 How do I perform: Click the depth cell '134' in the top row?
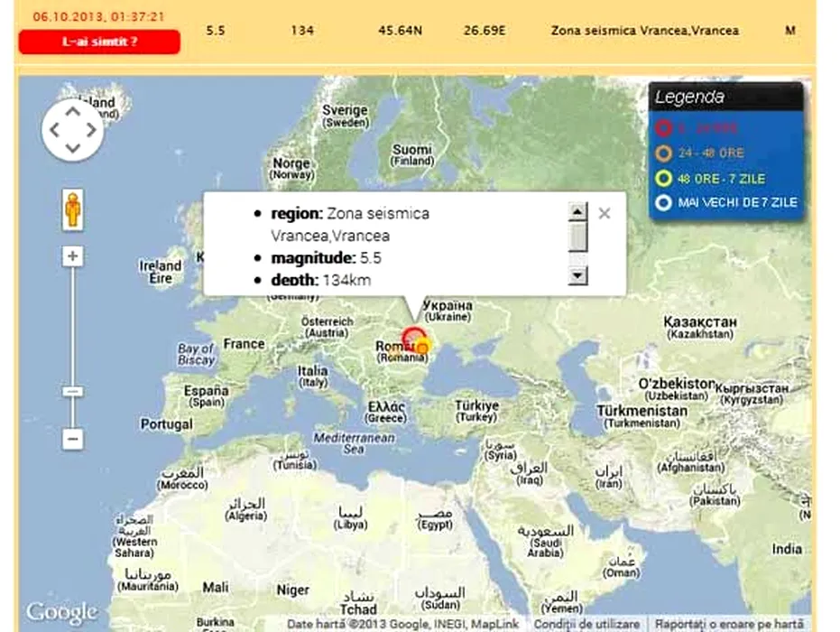pos(302,31)
